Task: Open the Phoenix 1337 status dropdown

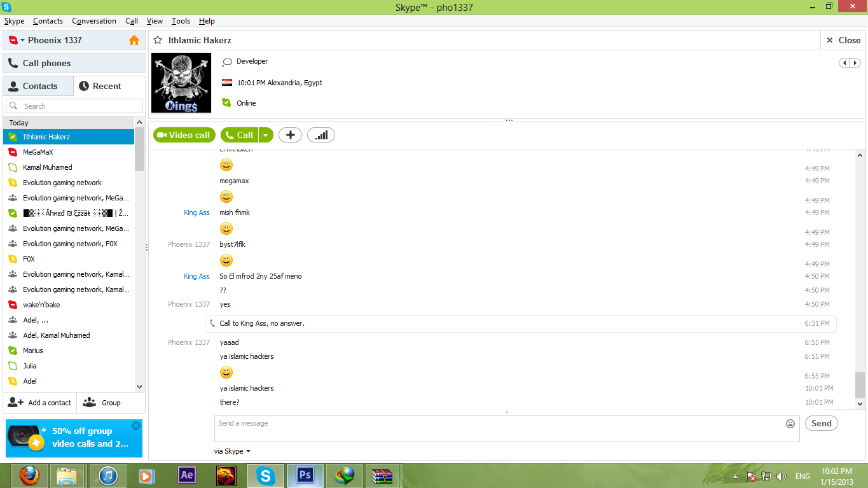Action: (22, 40)
